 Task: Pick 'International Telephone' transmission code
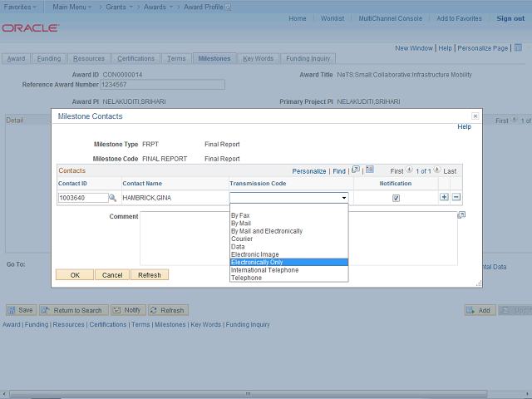pos(264,270)
